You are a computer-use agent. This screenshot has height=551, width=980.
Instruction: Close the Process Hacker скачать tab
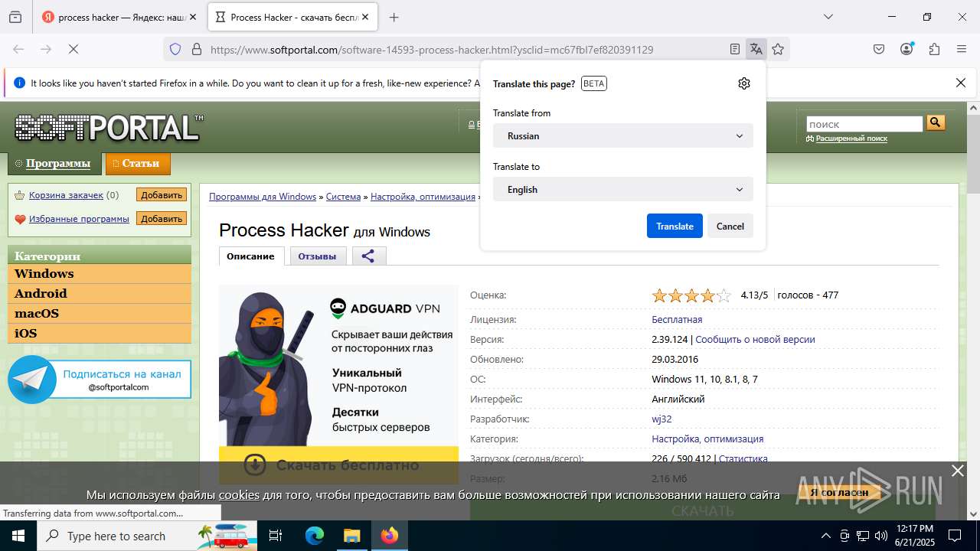(x=365, y=17)
